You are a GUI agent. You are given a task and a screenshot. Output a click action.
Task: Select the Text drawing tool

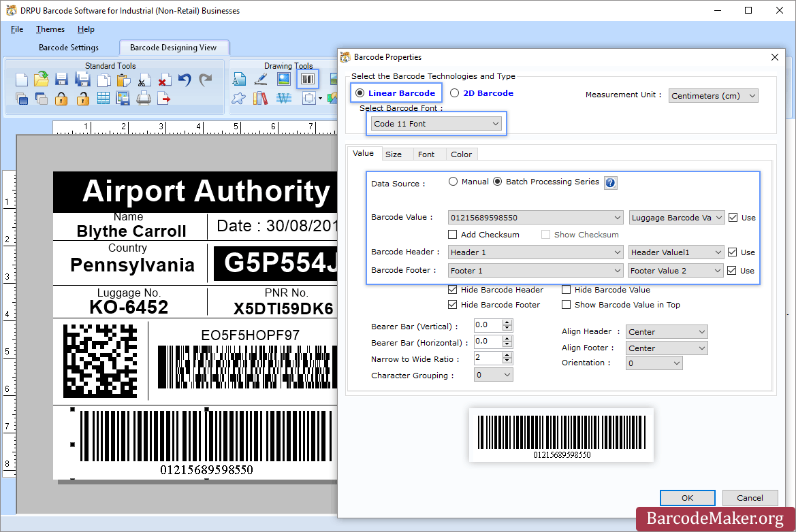point(239,79)
